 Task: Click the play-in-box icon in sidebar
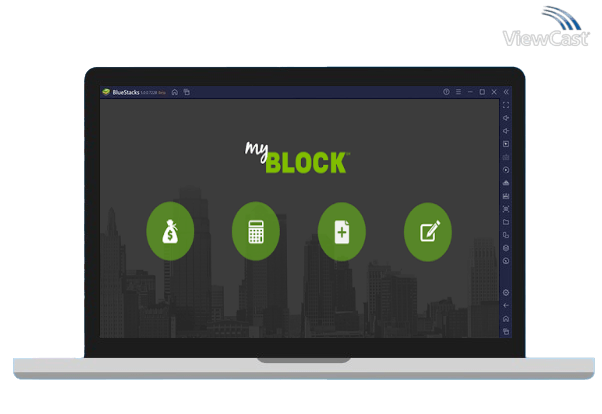(506, 144)
